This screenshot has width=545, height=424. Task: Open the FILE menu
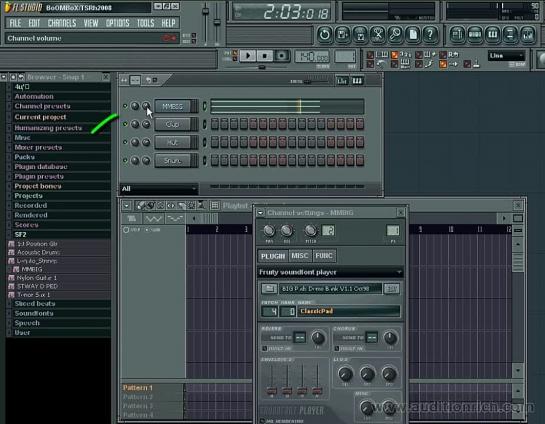[x=15, y=23]
